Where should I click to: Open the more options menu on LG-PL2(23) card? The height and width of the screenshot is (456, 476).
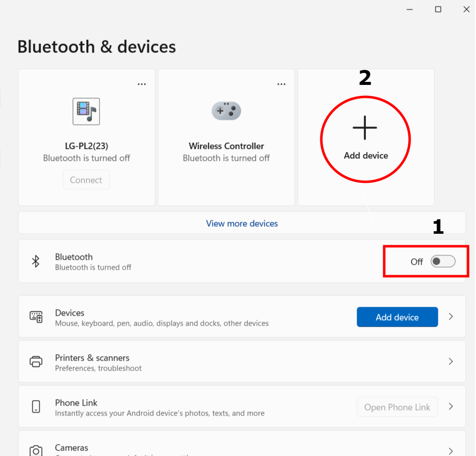[142, 83]
